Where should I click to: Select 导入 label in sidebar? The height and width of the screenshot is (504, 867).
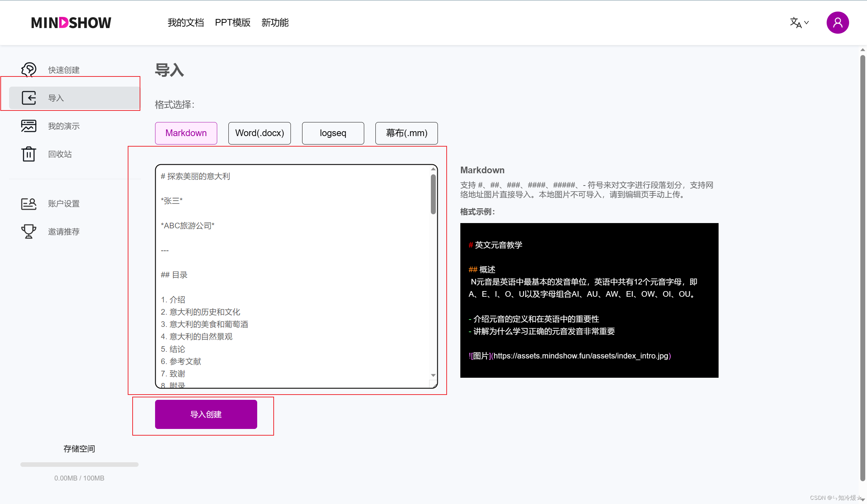56,98
